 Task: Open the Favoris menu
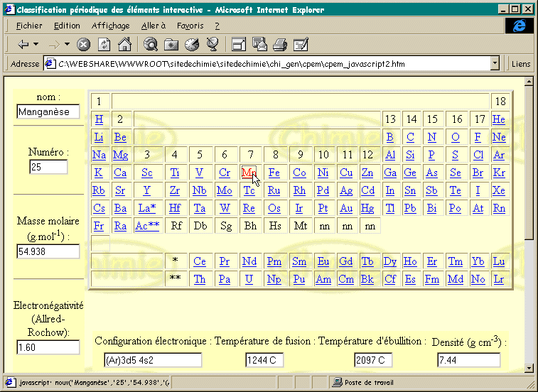click(190, 26)
